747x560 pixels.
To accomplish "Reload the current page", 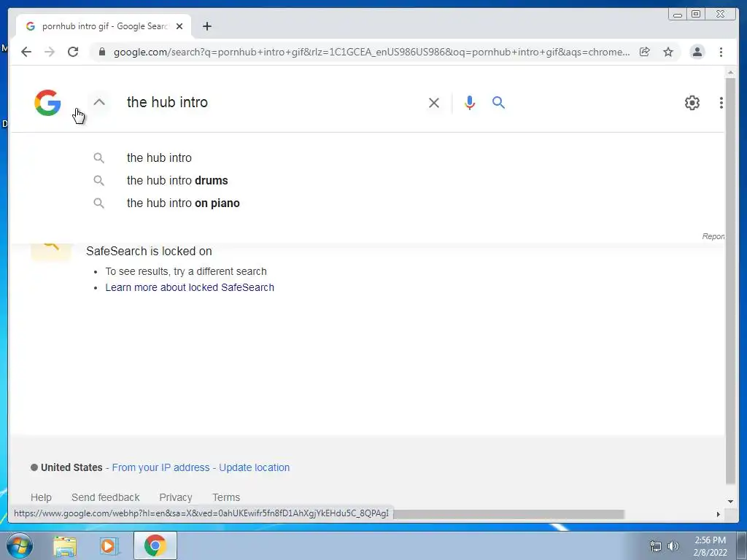I will pyautogui.click(x=73, y=52).
